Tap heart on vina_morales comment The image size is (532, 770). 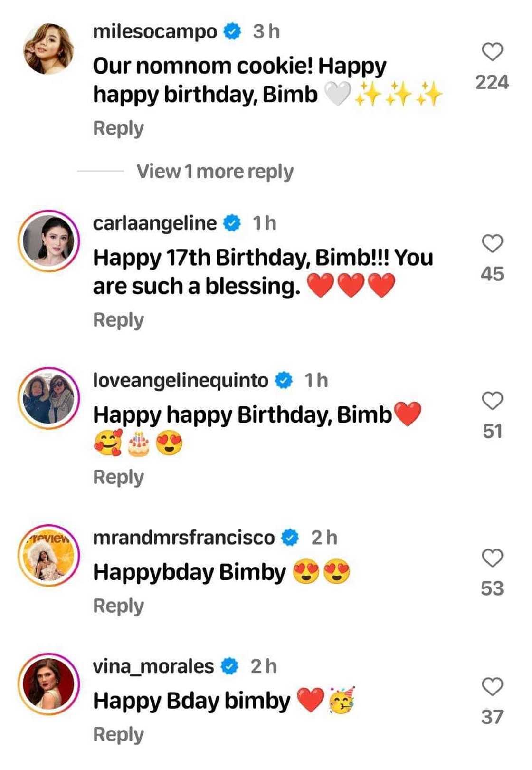pyautogui.click(x=492, y=687)
